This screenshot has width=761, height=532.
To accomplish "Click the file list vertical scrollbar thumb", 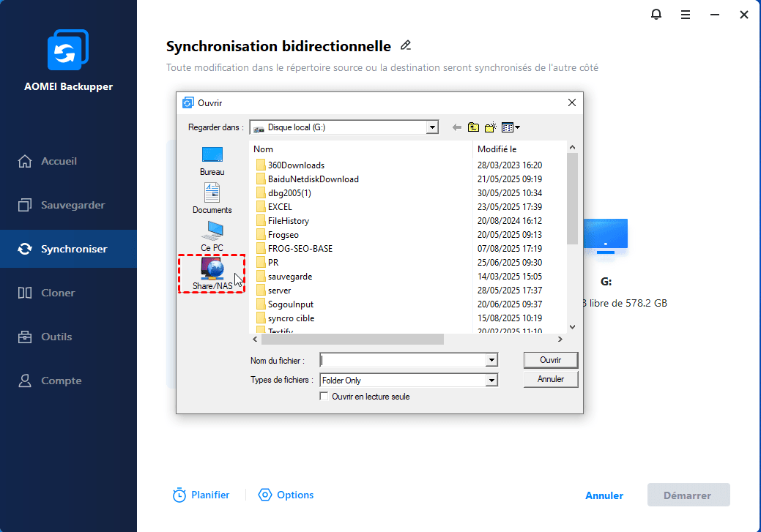I will [x=572, y=199].
